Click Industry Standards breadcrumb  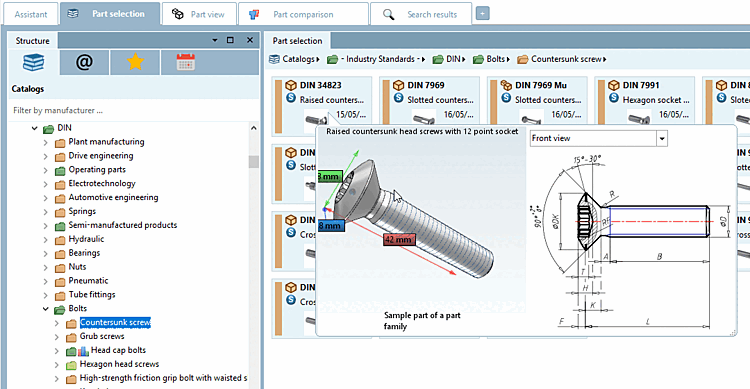point(381,59)
